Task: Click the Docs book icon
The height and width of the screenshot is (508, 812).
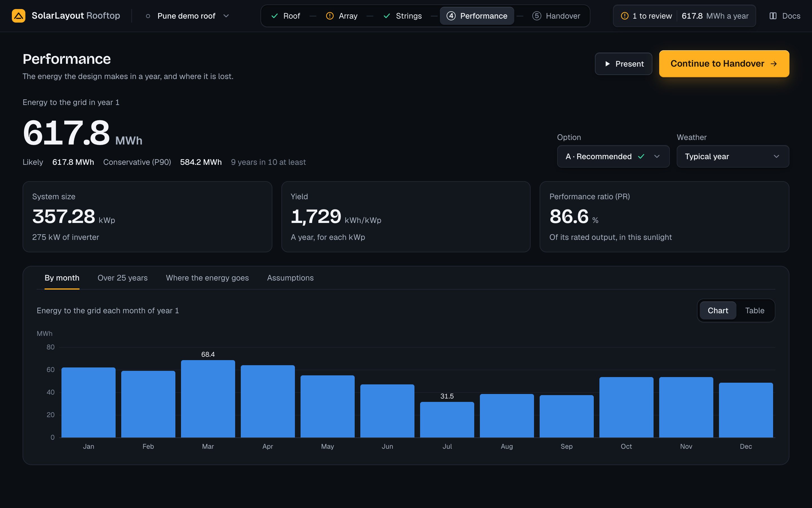Action: click(773, 16)
